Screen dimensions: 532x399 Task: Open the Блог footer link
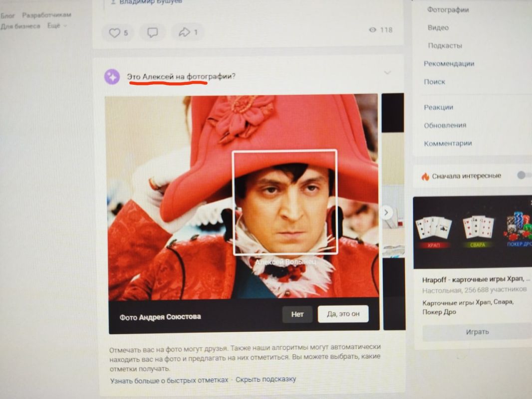click(7, 15)
